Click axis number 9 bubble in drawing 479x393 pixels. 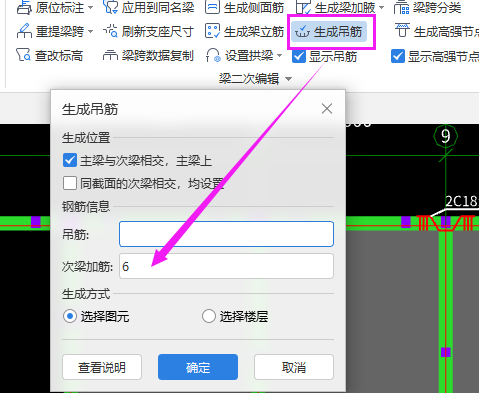click(x=445, y=136)
